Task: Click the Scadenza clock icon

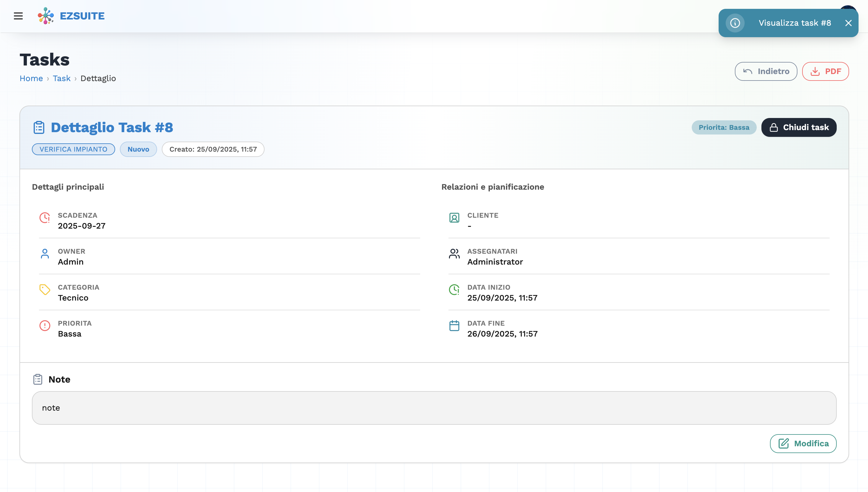Action: pyautogui.click(x=45, y=218)
